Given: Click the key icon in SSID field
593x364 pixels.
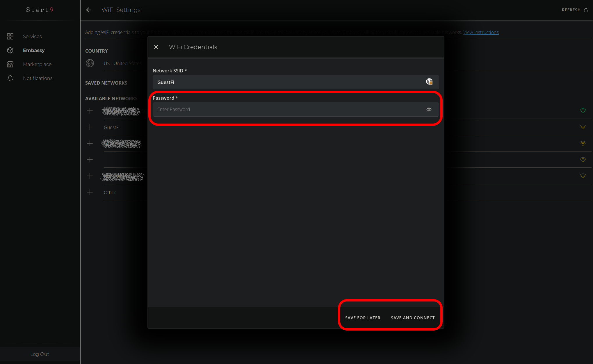Looking at the screenshot, I should (x=429, y=82).
